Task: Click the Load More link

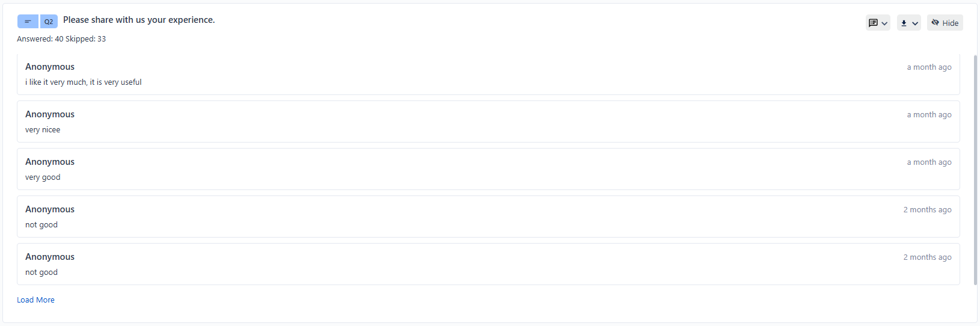Action: click(35, 300)
